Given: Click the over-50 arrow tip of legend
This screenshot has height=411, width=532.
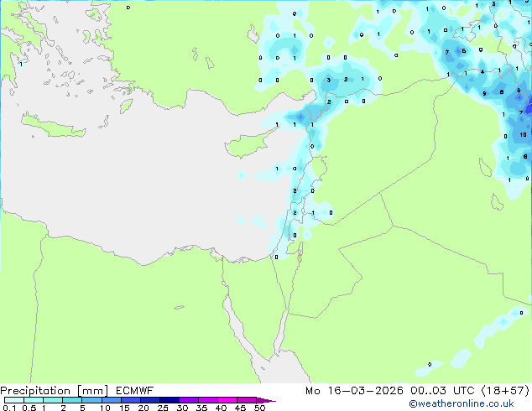Looking at the screenshot, I should [x=266, y=400].
